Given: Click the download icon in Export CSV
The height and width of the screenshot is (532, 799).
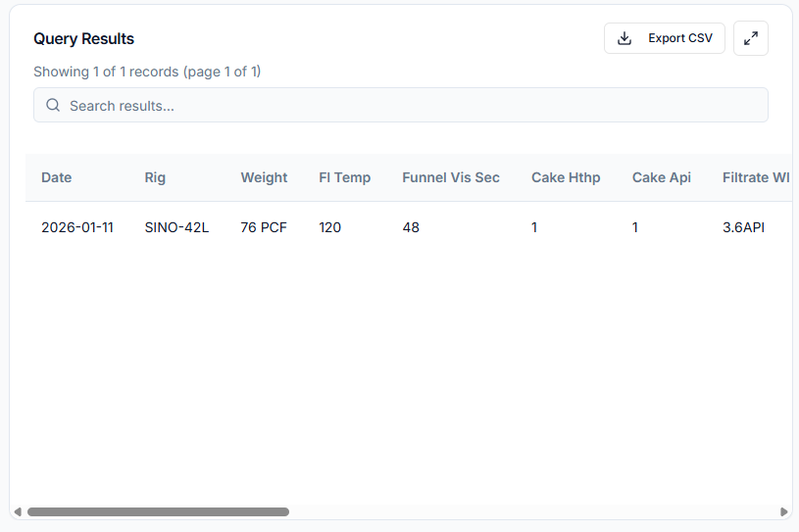Looking at the screenshot, I should 624,38.
